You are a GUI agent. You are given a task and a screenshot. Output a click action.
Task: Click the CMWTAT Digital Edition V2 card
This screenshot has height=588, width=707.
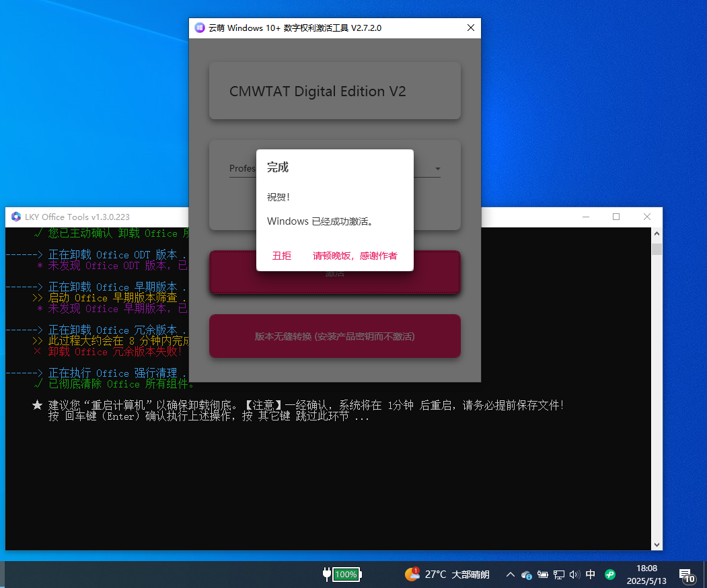(x=334, y=91)
